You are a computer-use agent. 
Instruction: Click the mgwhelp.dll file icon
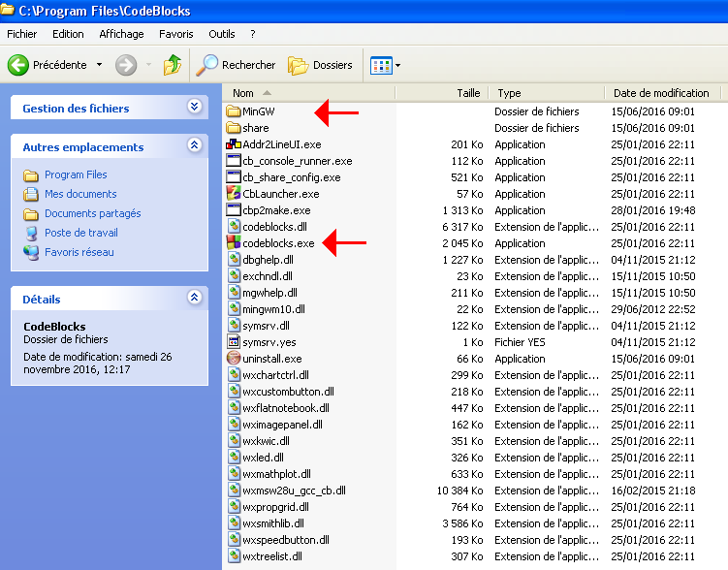(x=234, y=293)
